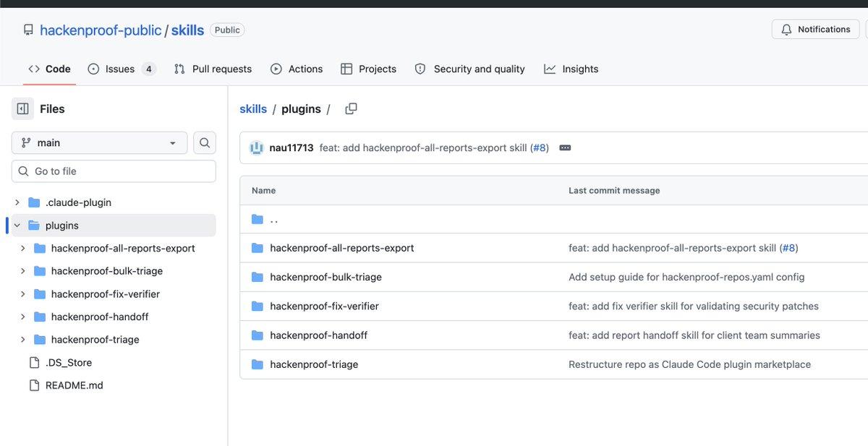The height and width of the screenshot is (446, 868).
Task: Click skills breadcrumb link
Action: click(253, 109)
